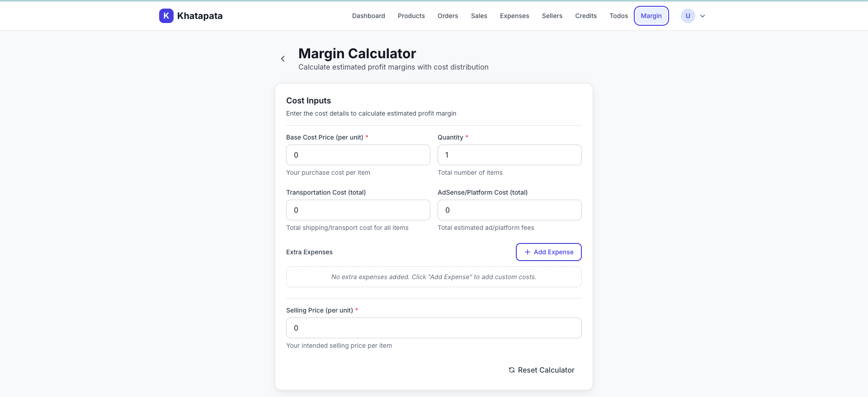
Task: Click the back arrow near Margin Calculator
Action: pos(283,59)
